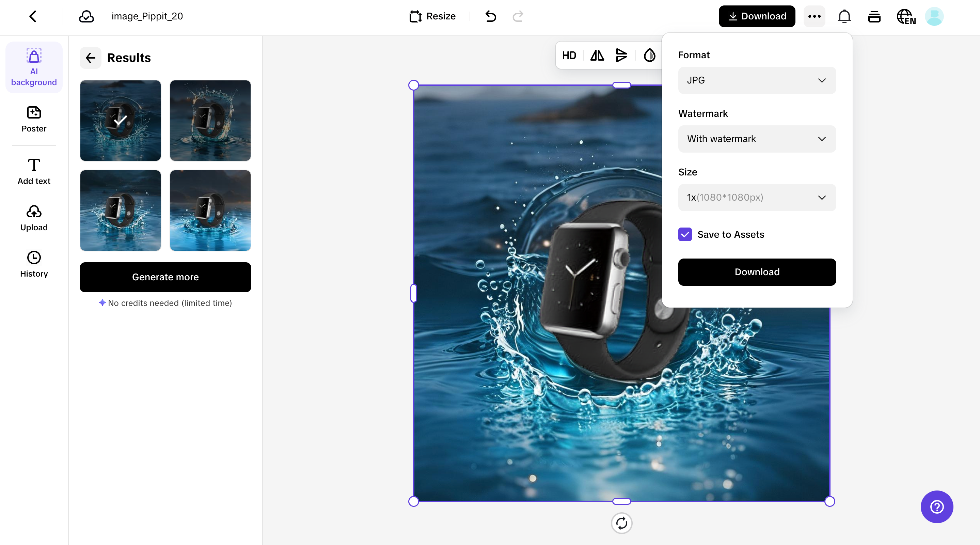Select the Add text tool
Image resolution: width=980 pixels, height=545 pixels.
[x=34, y=172]
